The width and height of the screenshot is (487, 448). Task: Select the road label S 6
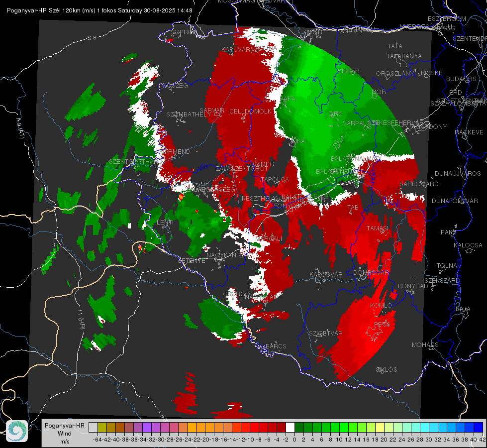point(92,38)
